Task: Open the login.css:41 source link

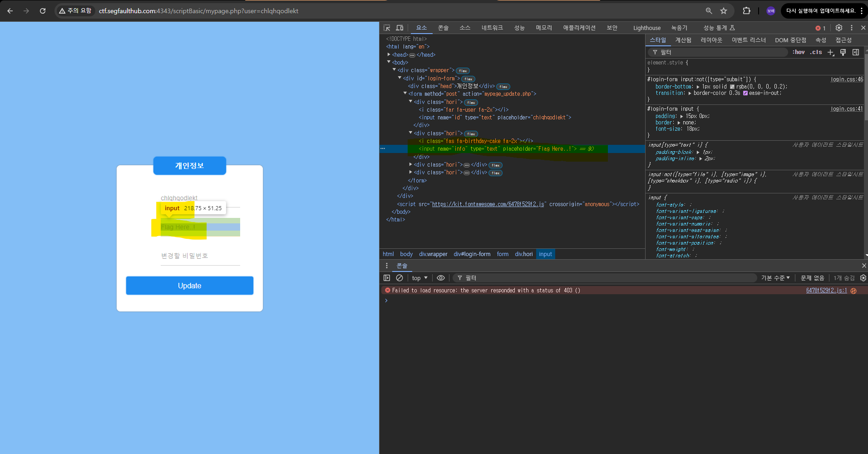Action: pyautogui.click(x=847, y=109)
